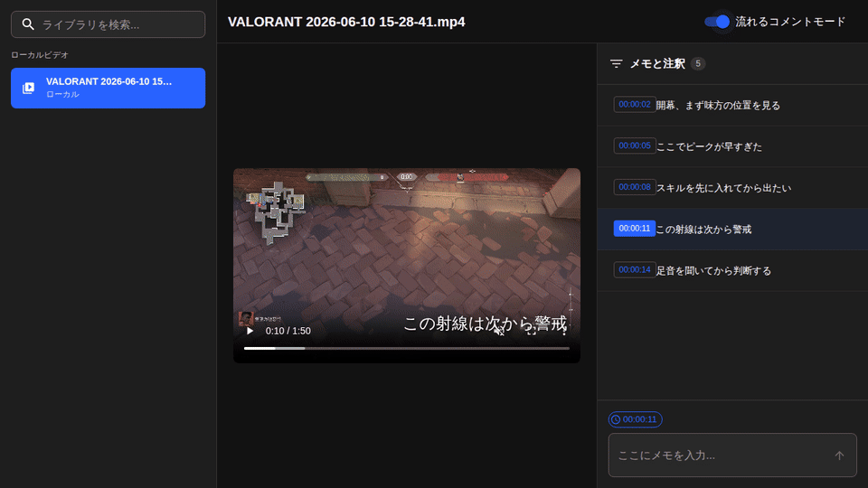Select the note 足音を聞いてから判断する

point(713,270)
